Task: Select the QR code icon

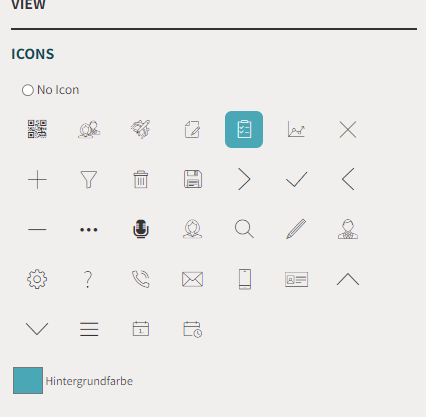Action: [37, 129]
